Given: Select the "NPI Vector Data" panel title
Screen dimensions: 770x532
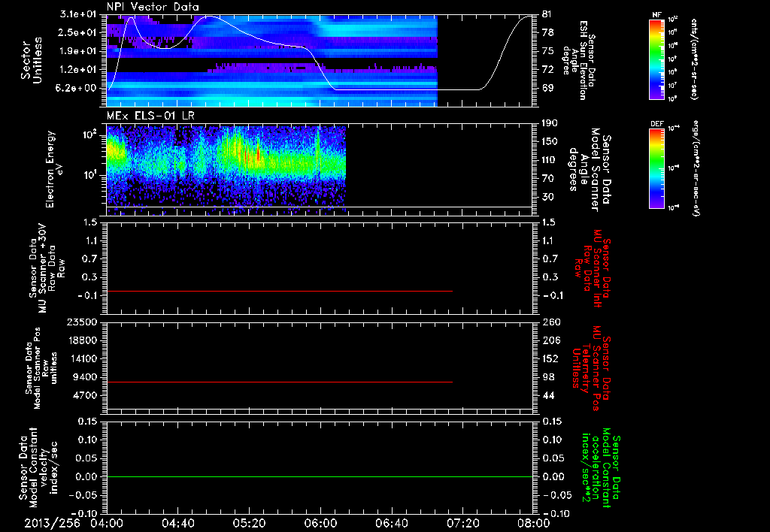Looking at the screenshot, I should click(153, 7).
